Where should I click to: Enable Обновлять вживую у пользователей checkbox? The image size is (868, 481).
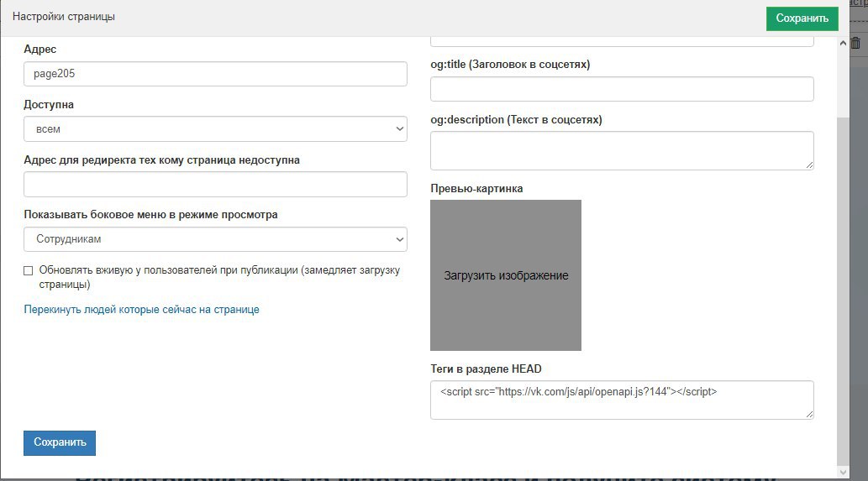click(x=29, y=270)
